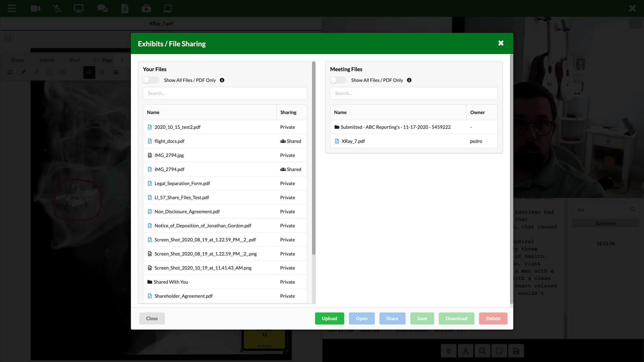Click the Your Files panel scrollbar
The image size is (644, 362).
(x=314, y=158)
